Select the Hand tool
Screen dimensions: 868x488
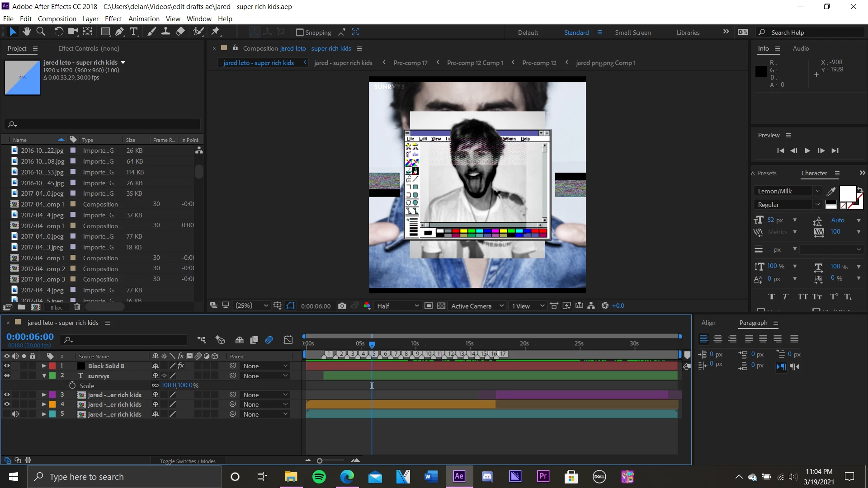[x=27, y=32]
